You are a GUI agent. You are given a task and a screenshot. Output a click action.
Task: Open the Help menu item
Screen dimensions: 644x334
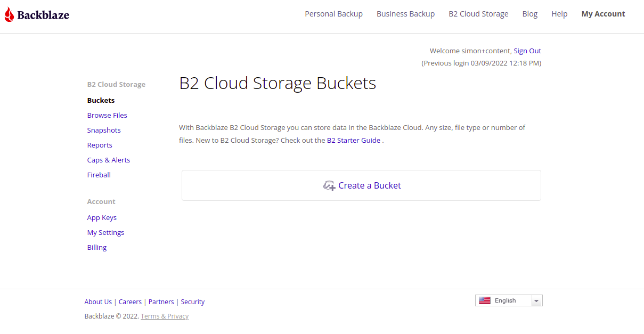click(x=559, y=14)
